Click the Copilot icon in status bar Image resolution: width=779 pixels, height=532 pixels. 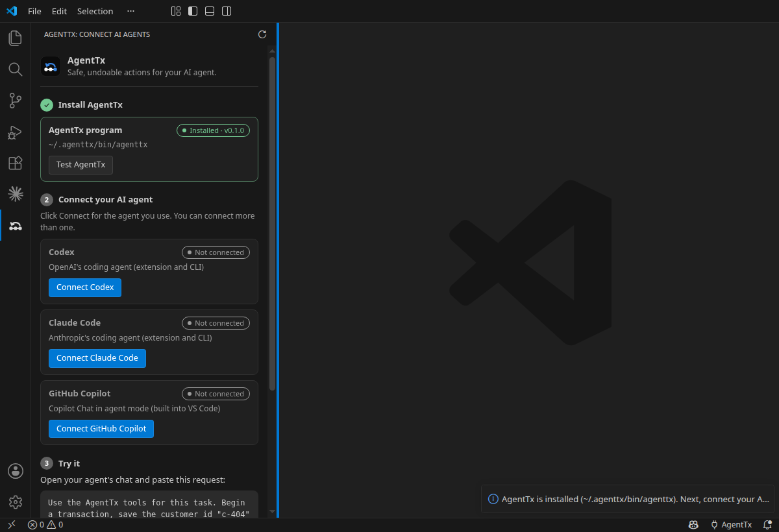(693, 525)
